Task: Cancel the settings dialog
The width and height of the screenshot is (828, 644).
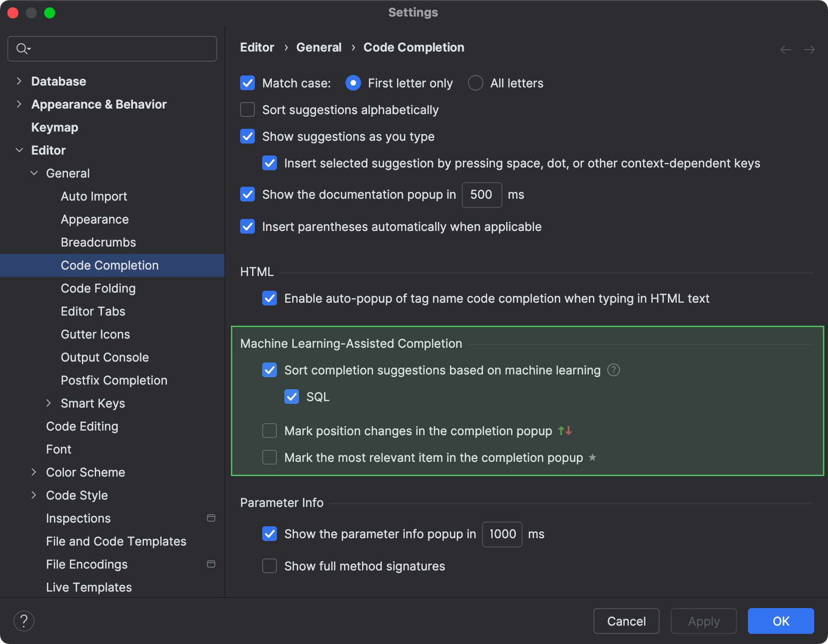Action: click(626, 621)
